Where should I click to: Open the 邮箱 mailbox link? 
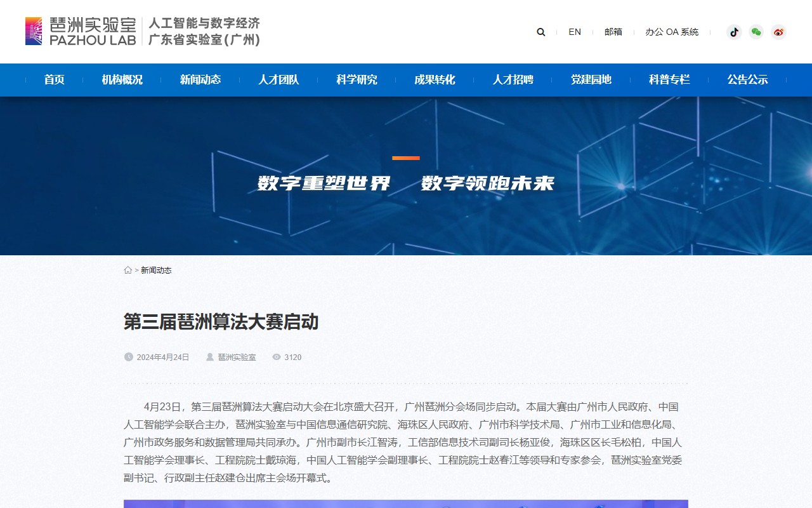click(613, 32)
